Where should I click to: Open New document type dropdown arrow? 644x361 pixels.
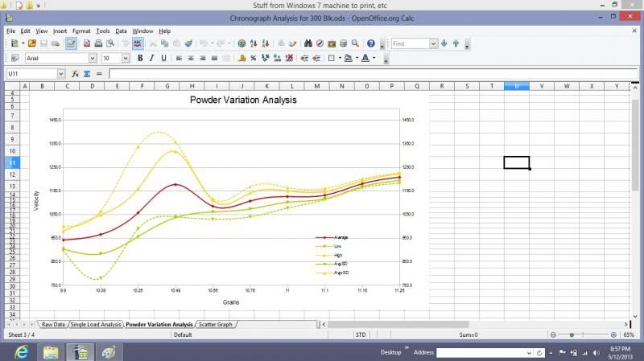point(23,43)
